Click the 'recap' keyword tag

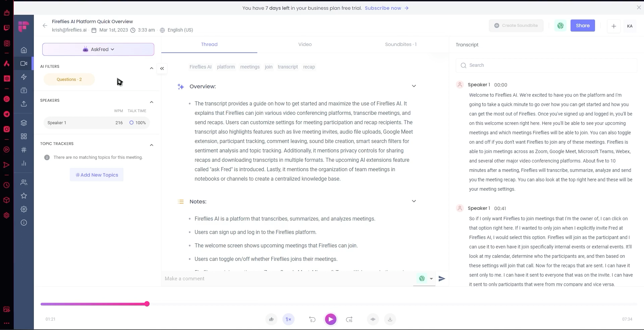click(x=309, y=67)
